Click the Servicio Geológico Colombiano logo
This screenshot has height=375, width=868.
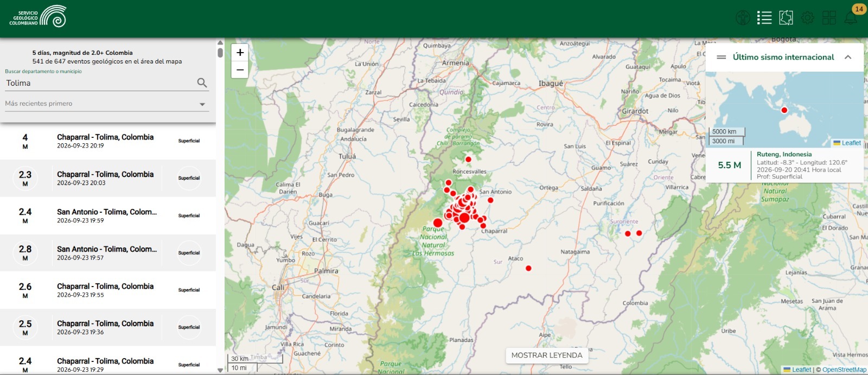38,17
